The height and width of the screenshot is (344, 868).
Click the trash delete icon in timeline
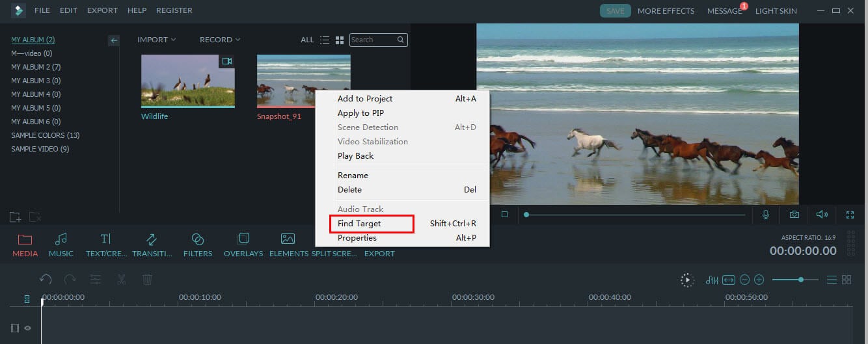[x=148, y=280]
